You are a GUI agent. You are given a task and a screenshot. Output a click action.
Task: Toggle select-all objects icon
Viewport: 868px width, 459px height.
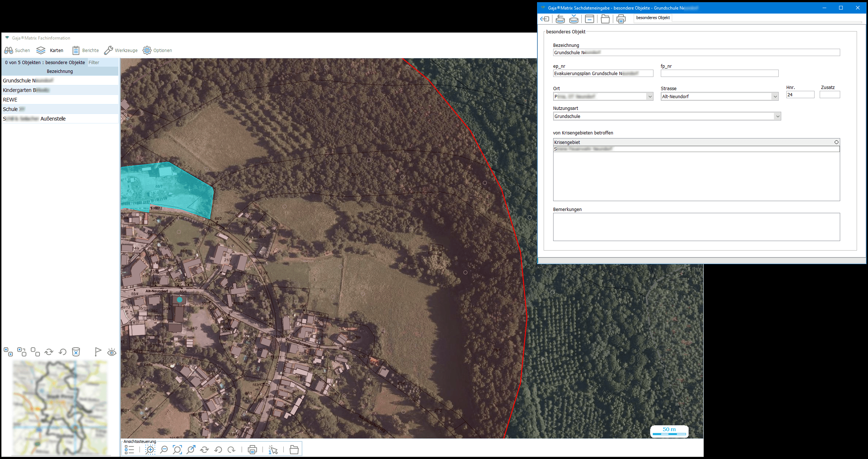click(x=8, y=352)
